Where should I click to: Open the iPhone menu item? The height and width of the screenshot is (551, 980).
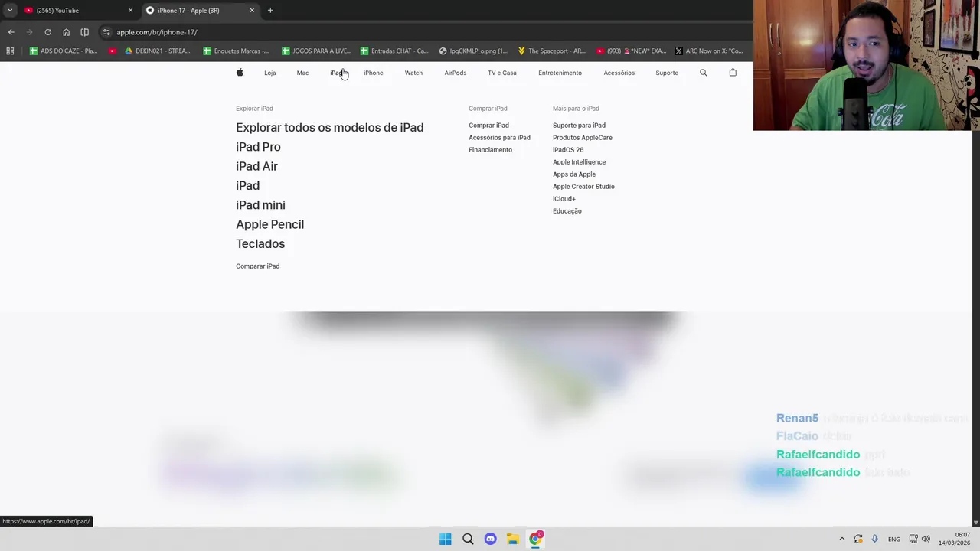[x=374, y=73]
